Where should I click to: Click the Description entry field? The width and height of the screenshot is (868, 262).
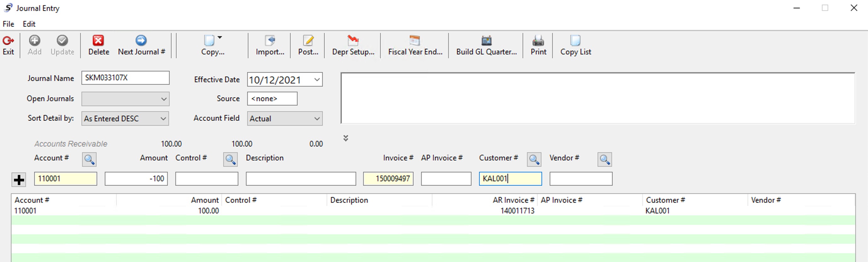[301, 179]
